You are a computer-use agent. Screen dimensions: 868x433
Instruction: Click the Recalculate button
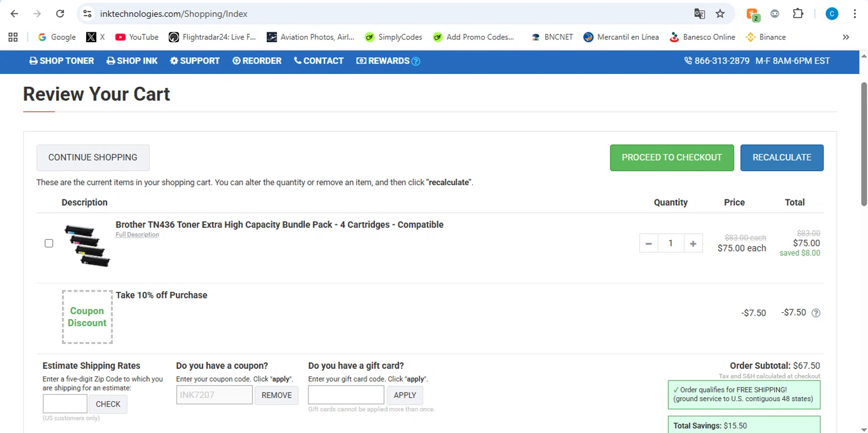pyautogui.click(x=782, y=157)
